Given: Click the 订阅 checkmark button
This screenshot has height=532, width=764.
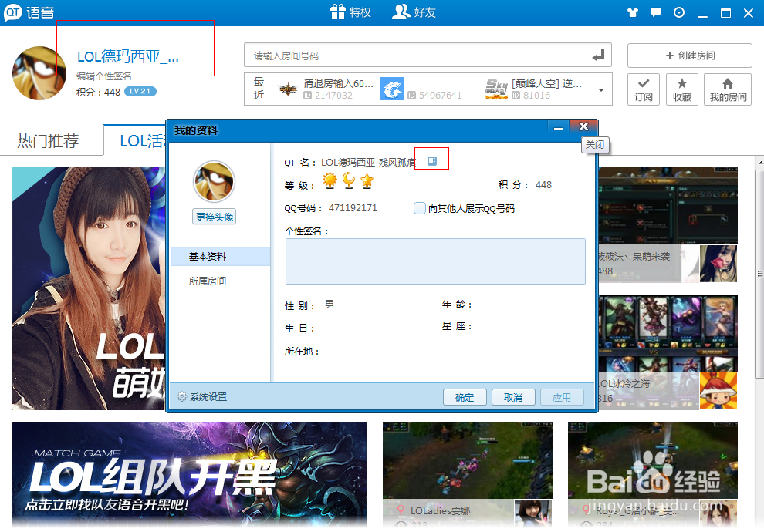Looking at the screenshot, I should click(x=643, y=89).
